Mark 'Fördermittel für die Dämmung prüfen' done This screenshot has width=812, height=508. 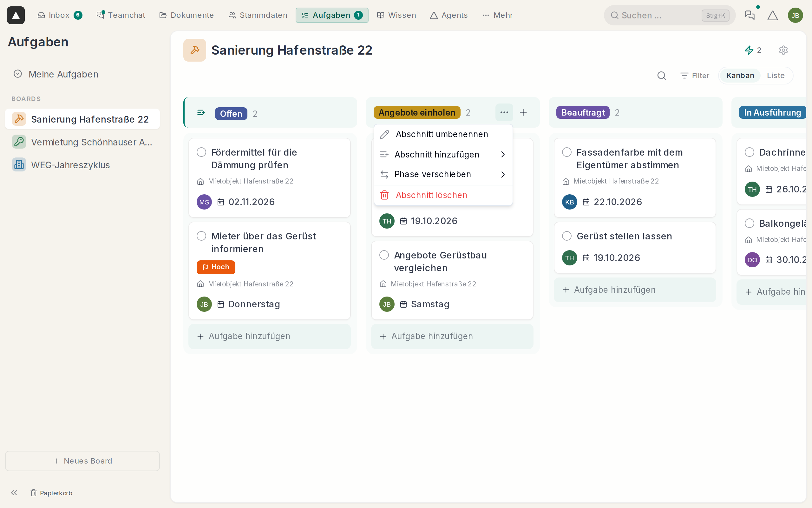[x=201, y=152]
